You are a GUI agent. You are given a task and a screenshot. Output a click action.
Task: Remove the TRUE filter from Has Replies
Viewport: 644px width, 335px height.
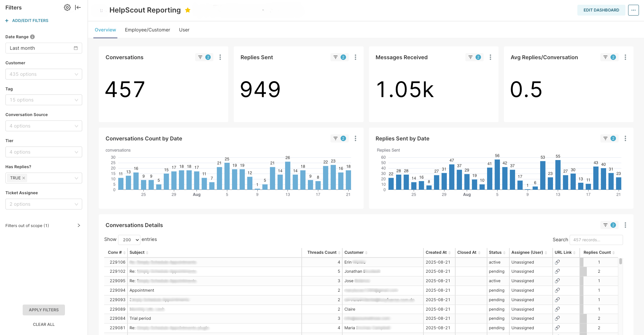point(23,178)
